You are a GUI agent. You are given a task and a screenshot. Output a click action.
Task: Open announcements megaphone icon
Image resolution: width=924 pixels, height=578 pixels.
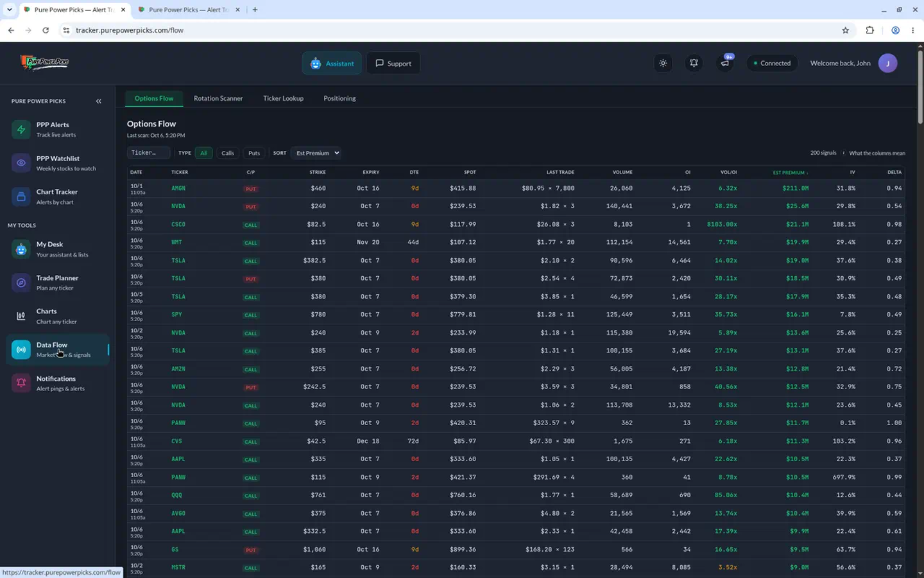click(724, 63)
